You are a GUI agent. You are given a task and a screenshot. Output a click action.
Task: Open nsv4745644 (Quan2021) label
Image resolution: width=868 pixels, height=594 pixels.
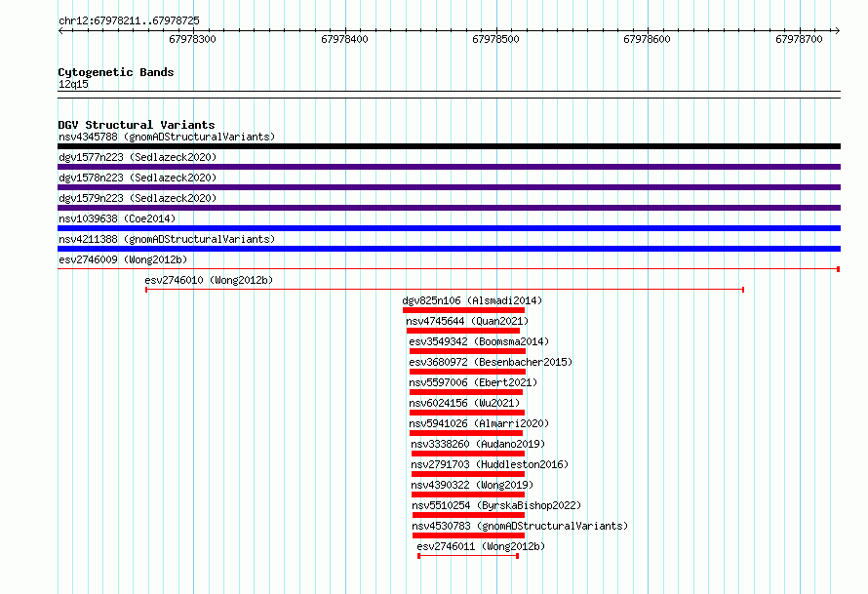tap(467, 321)
